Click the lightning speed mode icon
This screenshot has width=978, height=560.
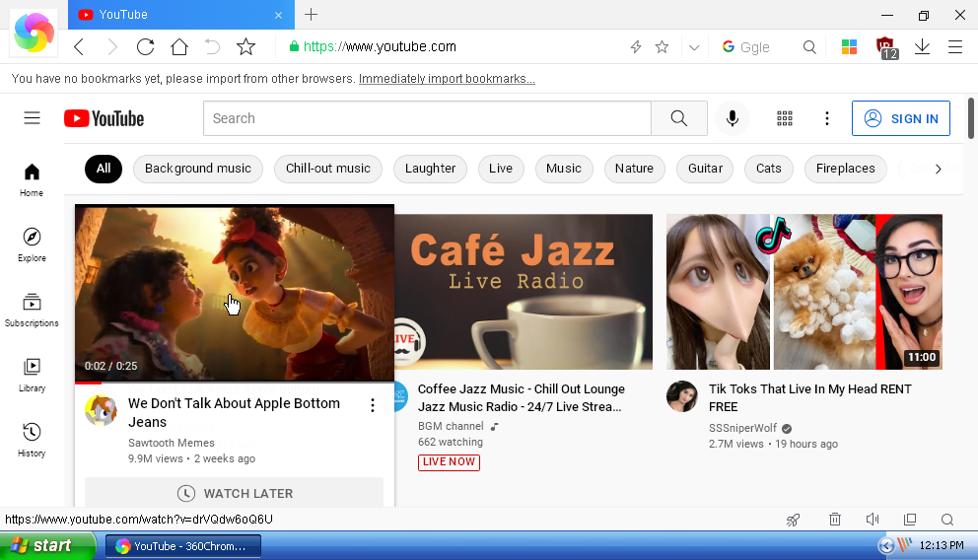pos(636,46)
